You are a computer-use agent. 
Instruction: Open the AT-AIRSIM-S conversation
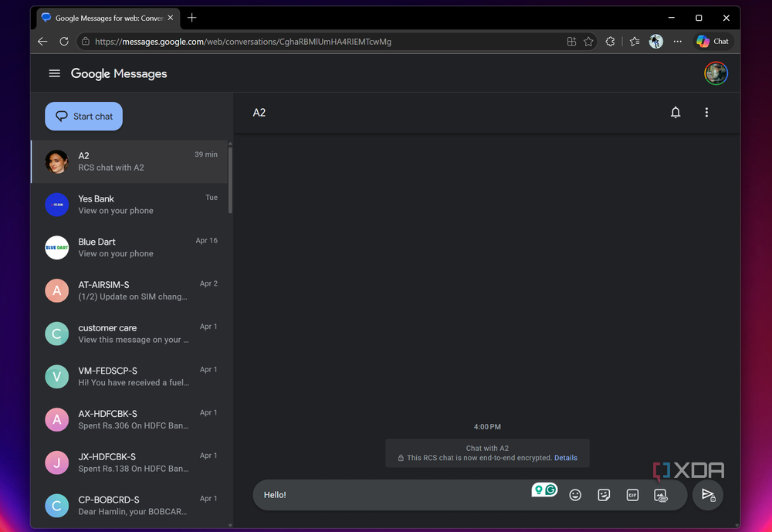coord(130,290)
